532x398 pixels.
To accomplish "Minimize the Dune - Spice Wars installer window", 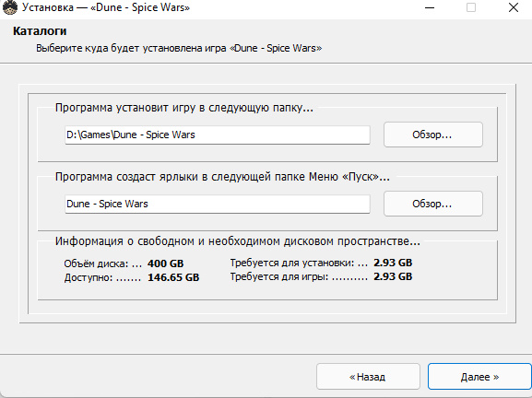I will (x=430, y=7).
